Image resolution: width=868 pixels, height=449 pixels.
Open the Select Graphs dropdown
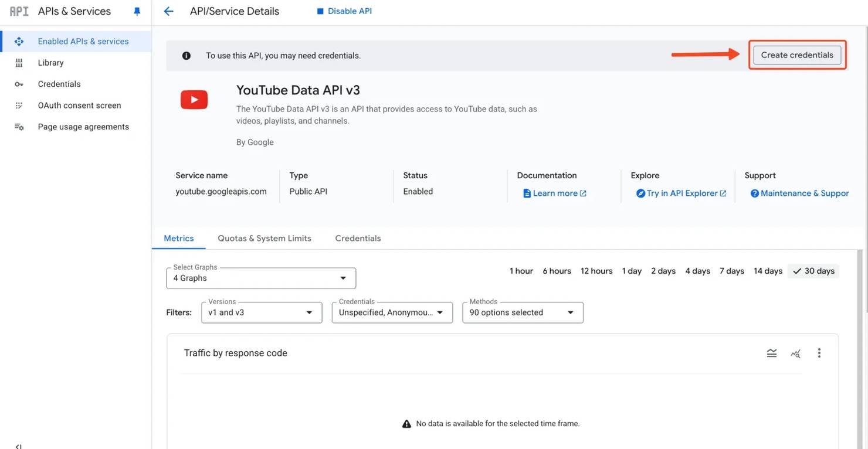261,278
